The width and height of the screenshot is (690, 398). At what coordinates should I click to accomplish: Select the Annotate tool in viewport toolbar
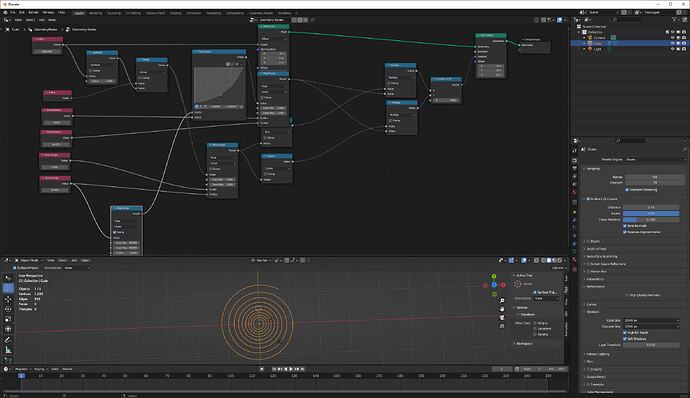tap(8, 340)
